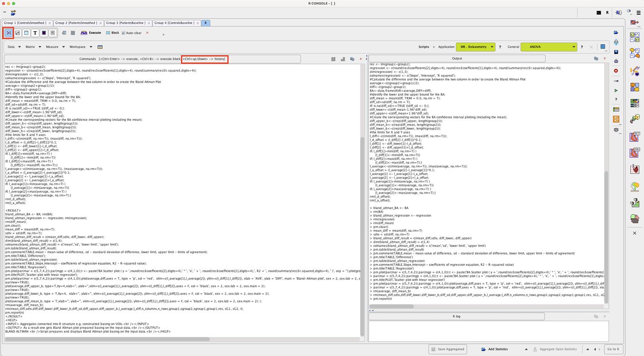
Task: Click the table icon next to Workspace
Action: click(100, 47)
